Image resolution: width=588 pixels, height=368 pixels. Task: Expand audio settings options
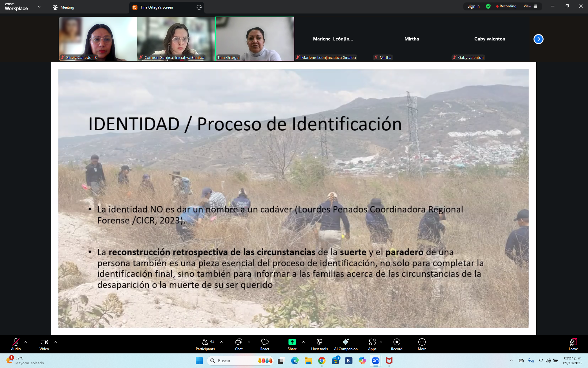(x=25, y=342)
